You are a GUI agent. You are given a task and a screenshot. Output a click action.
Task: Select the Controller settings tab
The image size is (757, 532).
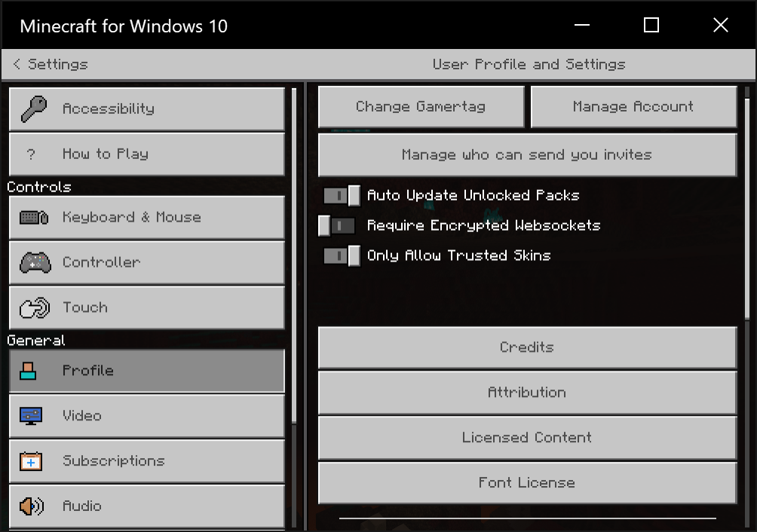click(x=147, y=262)
